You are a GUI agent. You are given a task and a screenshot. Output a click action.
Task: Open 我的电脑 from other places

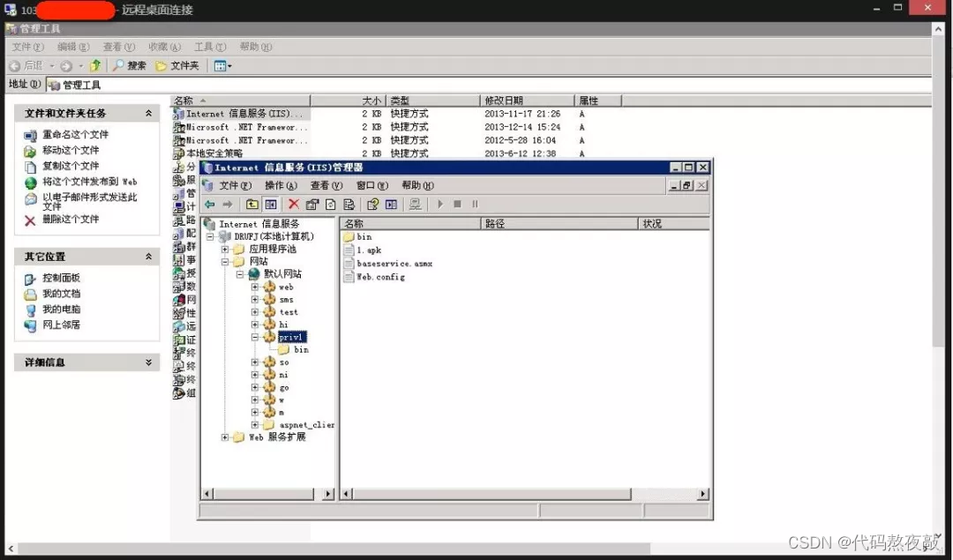click(x=61, y=310)
